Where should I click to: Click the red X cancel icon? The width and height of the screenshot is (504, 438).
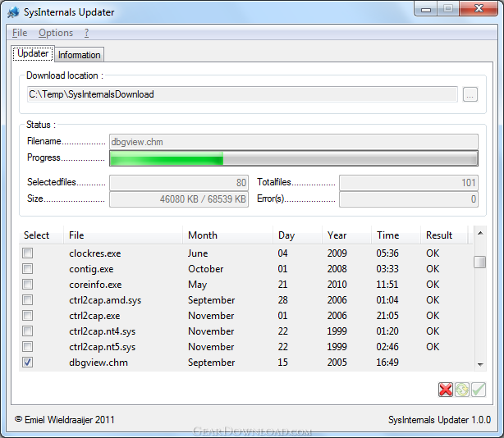(x=446, y=390)
